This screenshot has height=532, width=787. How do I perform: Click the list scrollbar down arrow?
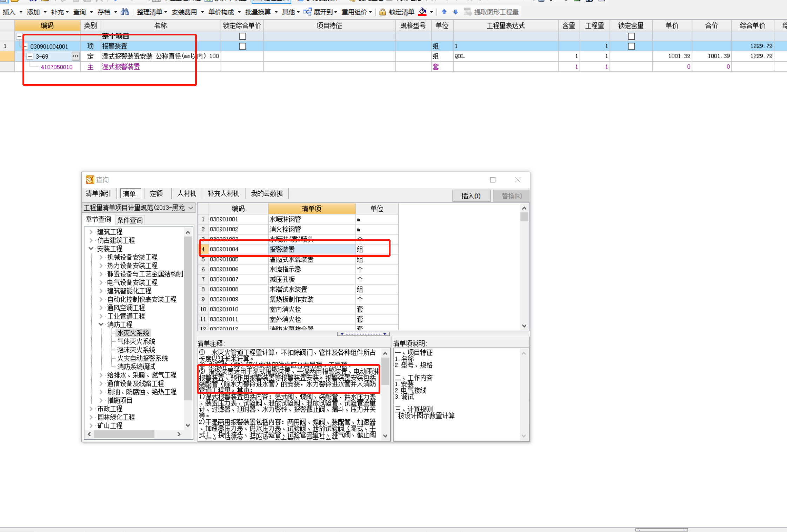(x=524, y=326)
